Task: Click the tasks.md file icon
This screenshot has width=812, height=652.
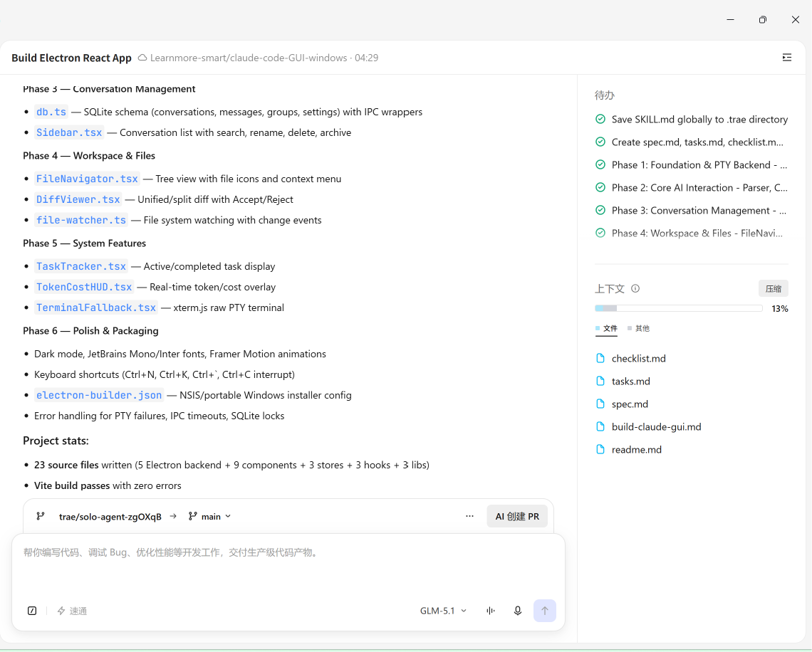Action: click(600, 381)
